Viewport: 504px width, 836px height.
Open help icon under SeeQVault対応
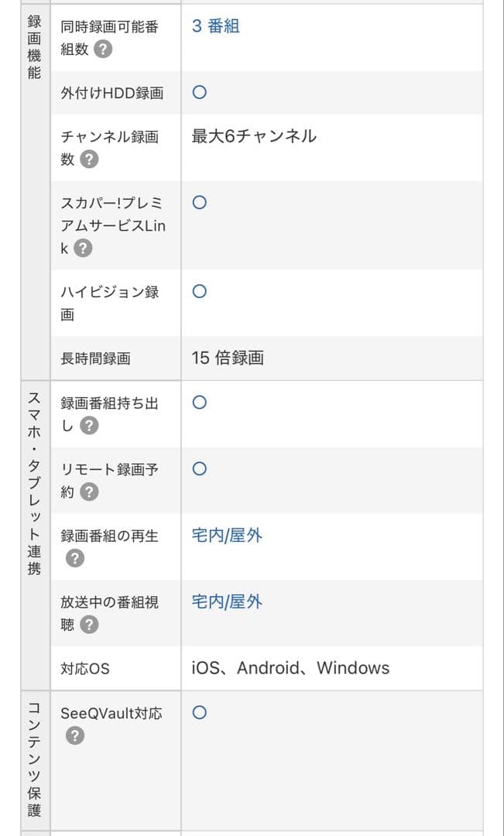74,736
